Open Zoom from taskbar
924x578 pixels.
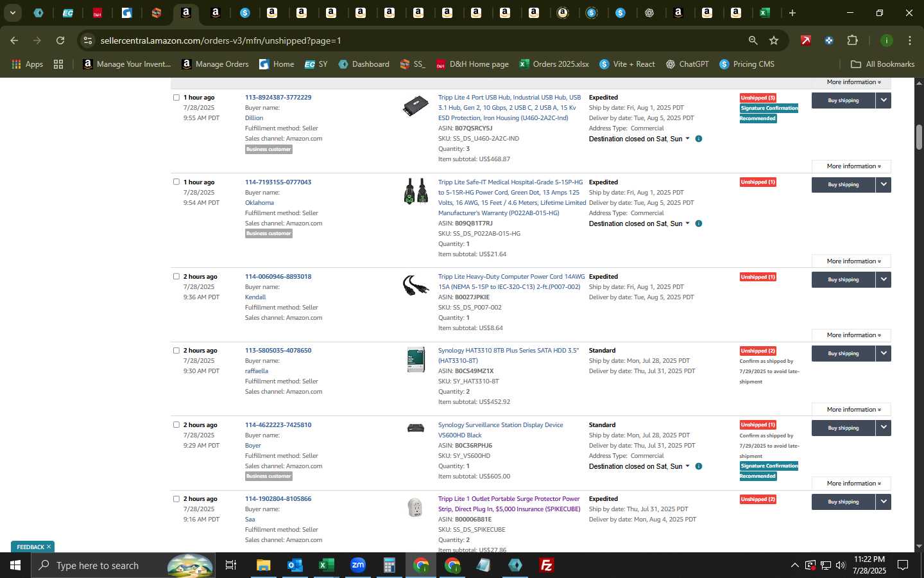click(x=357, y=565)
